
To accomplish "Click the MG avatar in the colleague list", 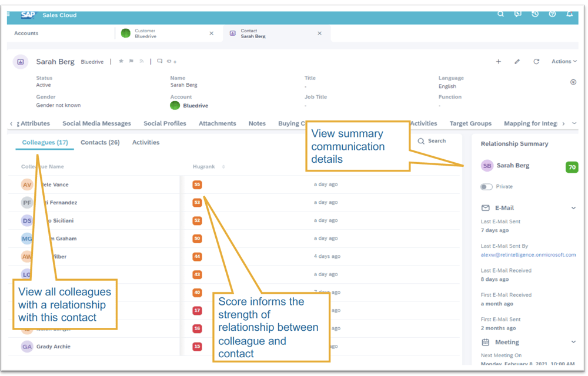I will pos(27,239).
